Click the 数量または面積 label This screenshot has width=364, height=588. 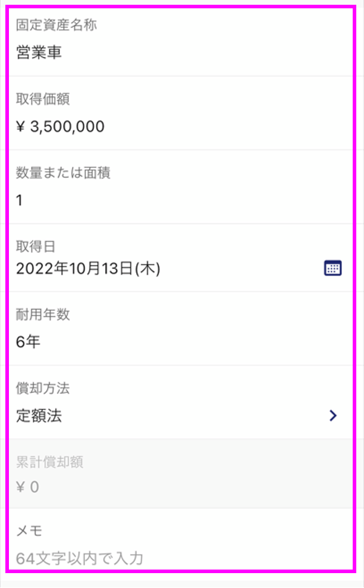click(x=63, y=173)
